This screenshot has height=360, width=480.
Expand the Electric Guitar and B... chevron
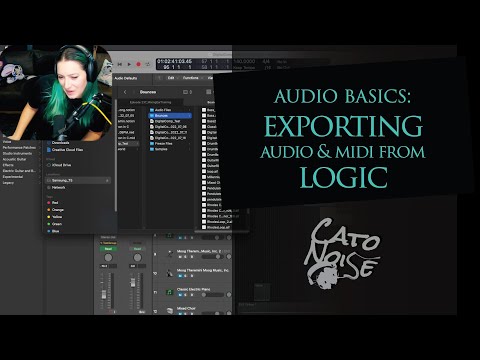40,171
